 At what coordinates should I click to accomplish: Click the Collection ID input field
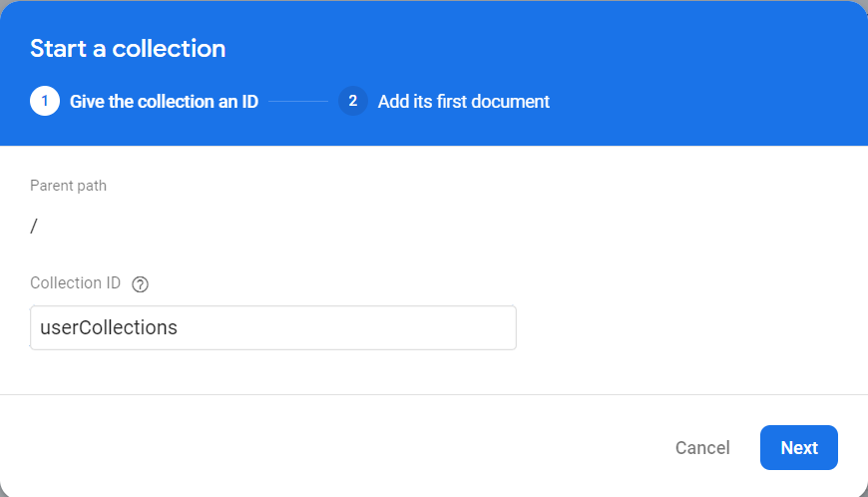[273, 327]
